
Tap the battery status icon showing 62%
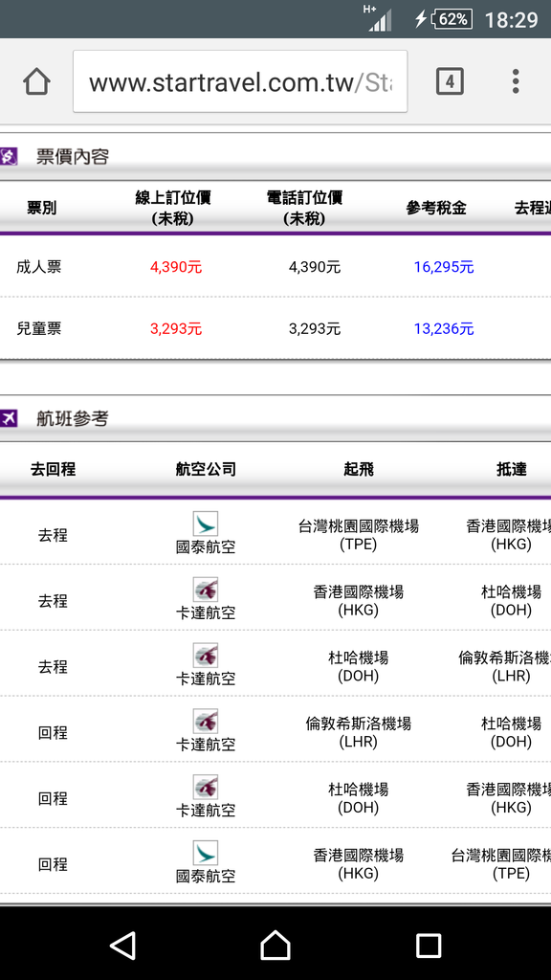[452, 19]
